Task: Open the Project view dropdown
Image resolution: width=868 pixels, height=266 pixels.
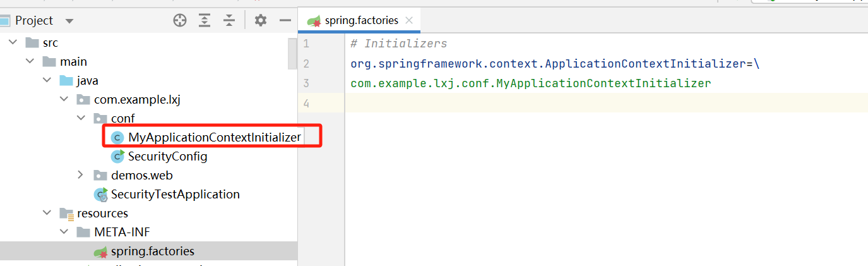Action: tap(69, 21)
